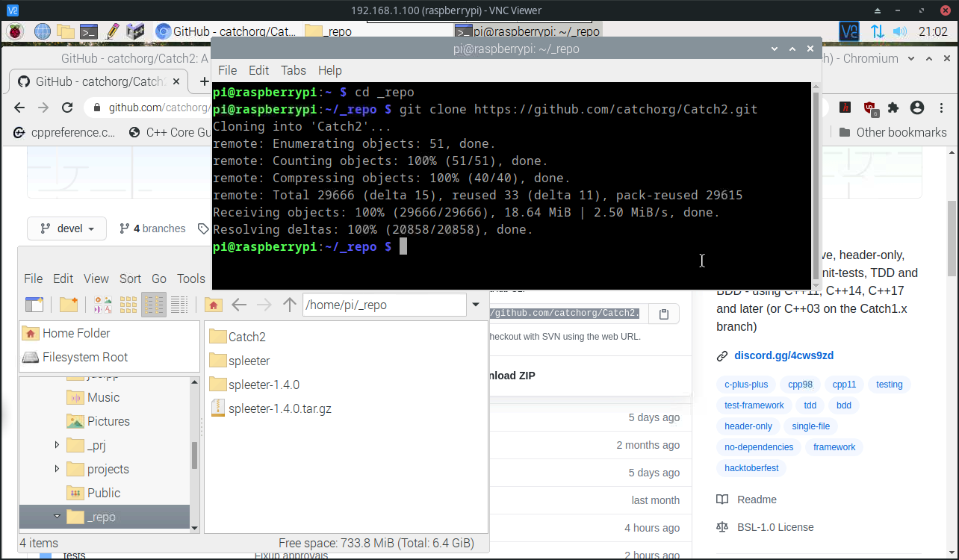Screen dimensions: 959x560
Task: Launch the web browser globe icon in taskbar
Action: (42, 31)
